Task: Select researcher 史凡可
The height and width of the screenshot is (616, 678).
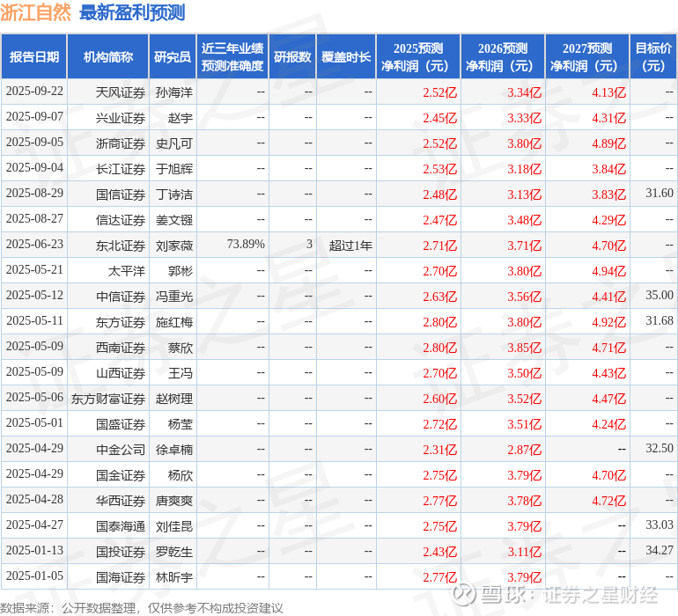Action: tap(174, 143)
